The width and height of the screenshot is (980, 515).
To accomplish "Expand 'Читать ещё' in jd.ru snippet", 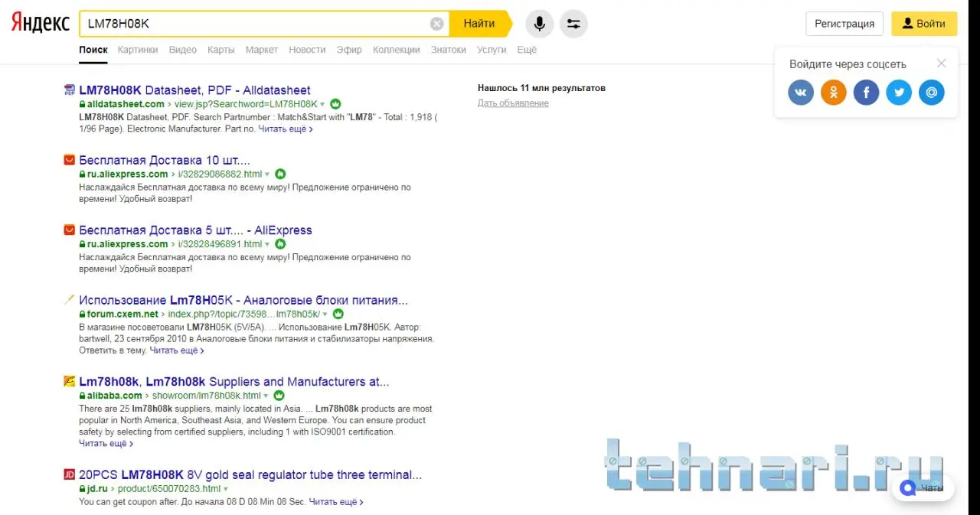I will (336, 502).
